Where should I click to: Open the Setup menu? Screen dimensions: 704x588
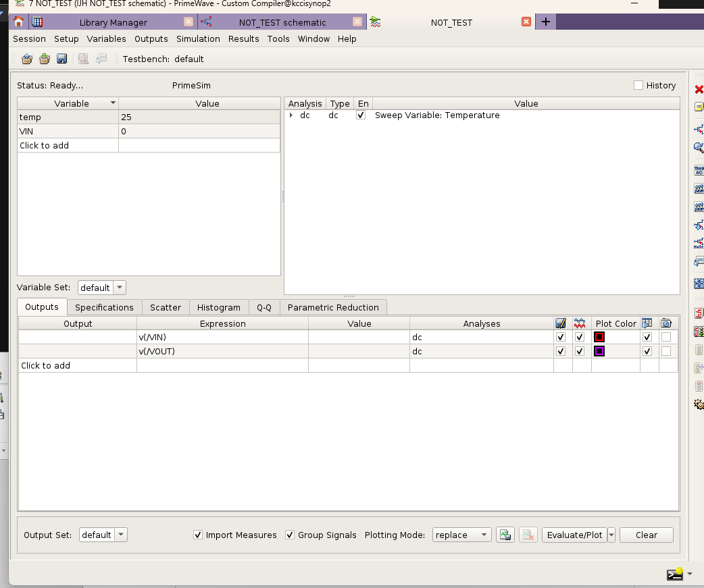tap(66, 39)
